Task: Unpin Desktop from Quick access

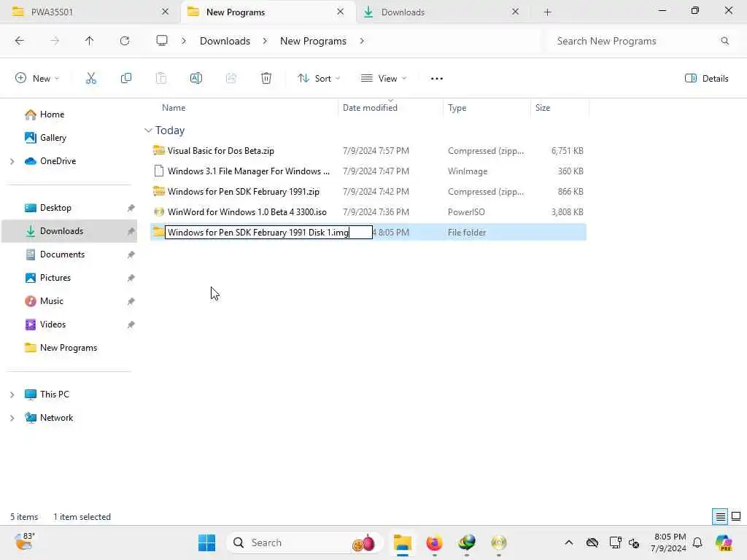Action: [131, 208]
